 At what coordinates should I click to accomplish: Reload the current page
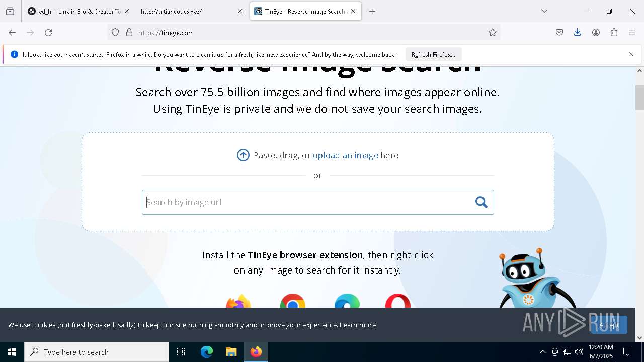point(48,33)
